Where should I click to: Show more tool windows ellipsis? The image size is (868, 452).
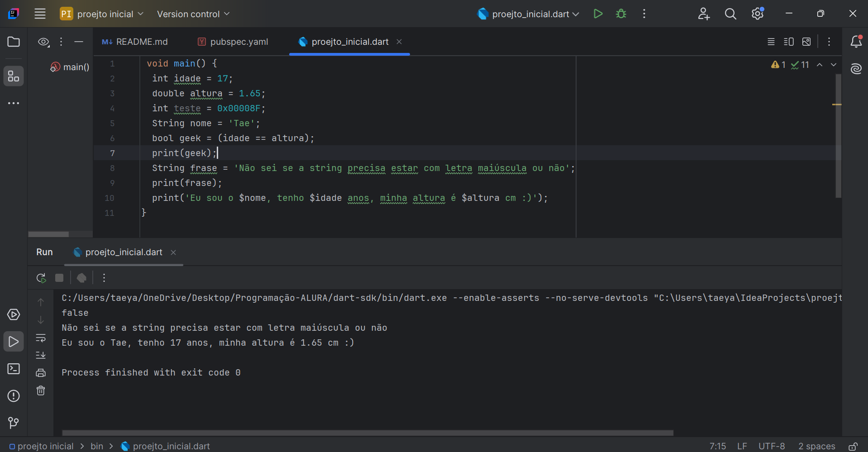14,103
